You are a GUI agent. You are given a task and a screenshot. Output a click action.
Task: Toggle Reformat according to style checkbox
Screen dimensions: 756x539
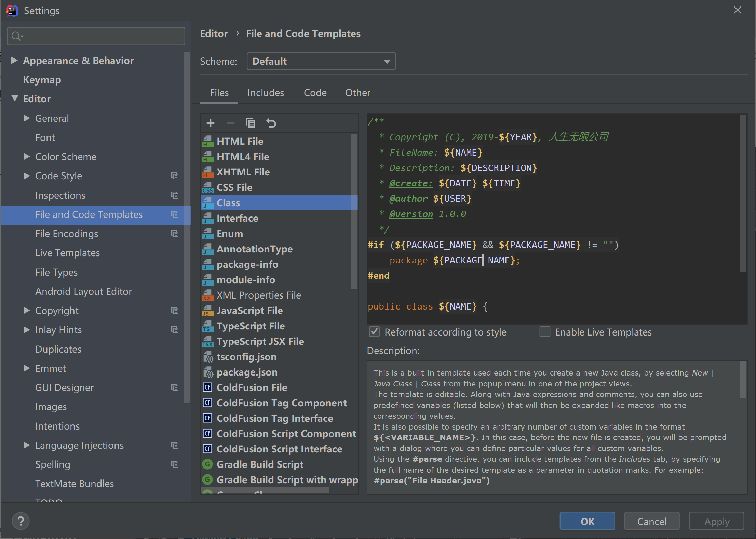[x=375, y=332]
